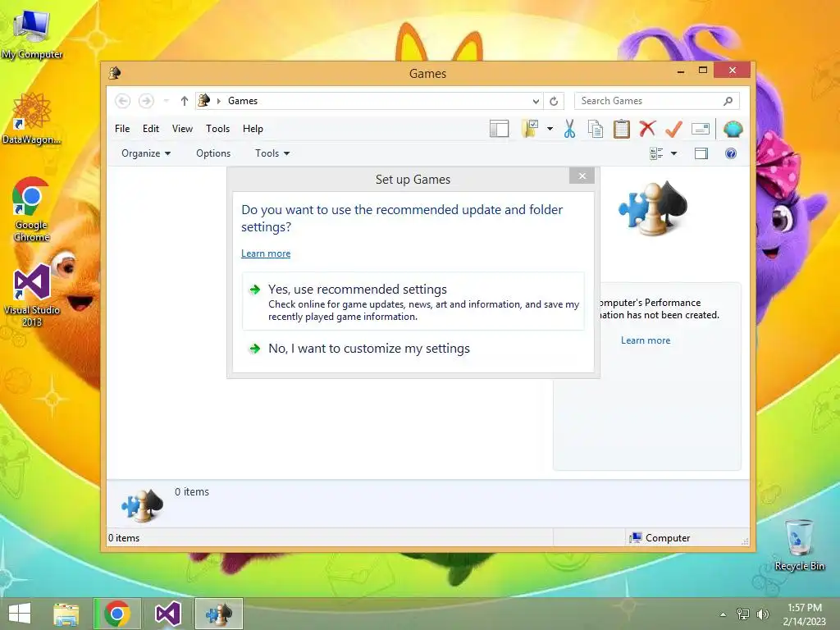Open the folder options dropdown arrow
Image resolution: width=840 pixels, height=630 pixels.
(x=550, y=129)
